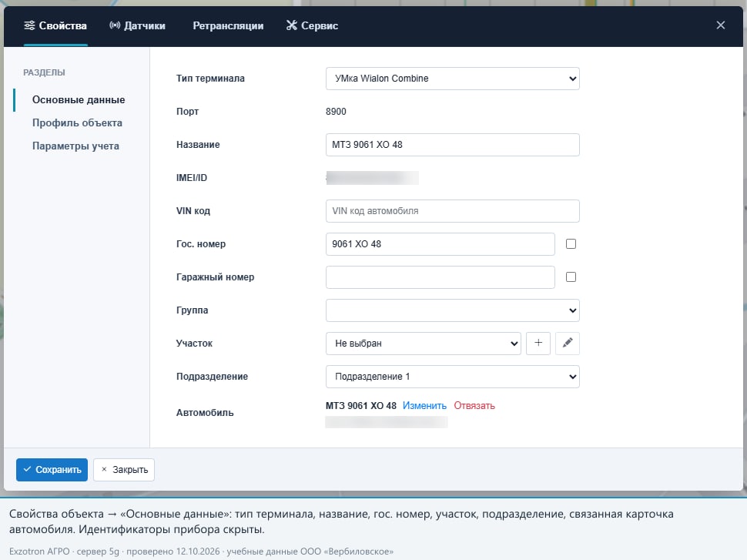Go to the Ретрансляции tab
Image resolution: width=747 pixels, height=560 pixels.
tap(228, 25)
